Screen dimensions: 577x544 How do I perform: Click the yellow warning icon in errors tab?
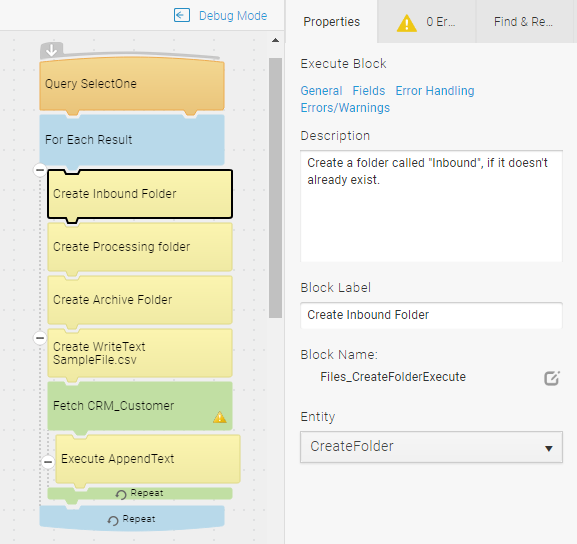[407, 23]
